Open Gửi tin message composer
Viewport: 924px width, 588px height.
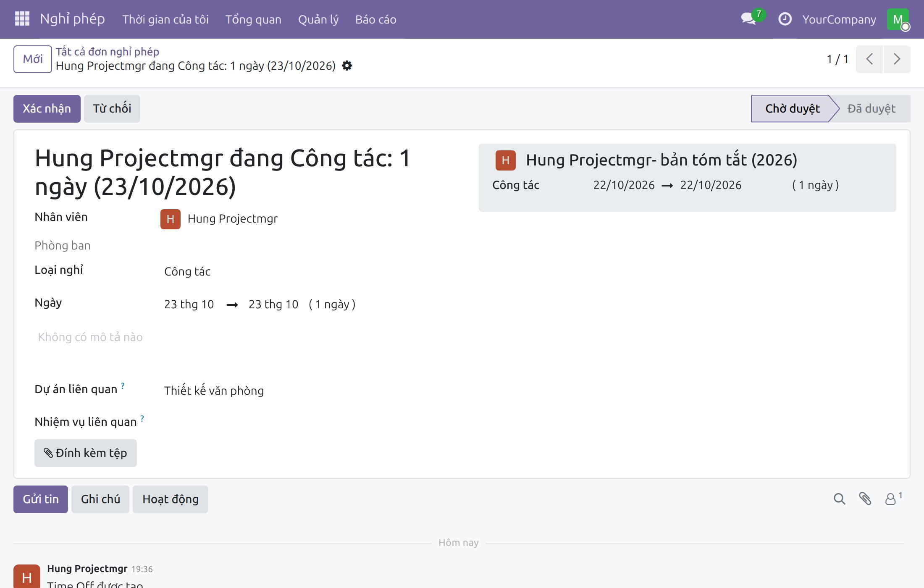pos(41,499)
